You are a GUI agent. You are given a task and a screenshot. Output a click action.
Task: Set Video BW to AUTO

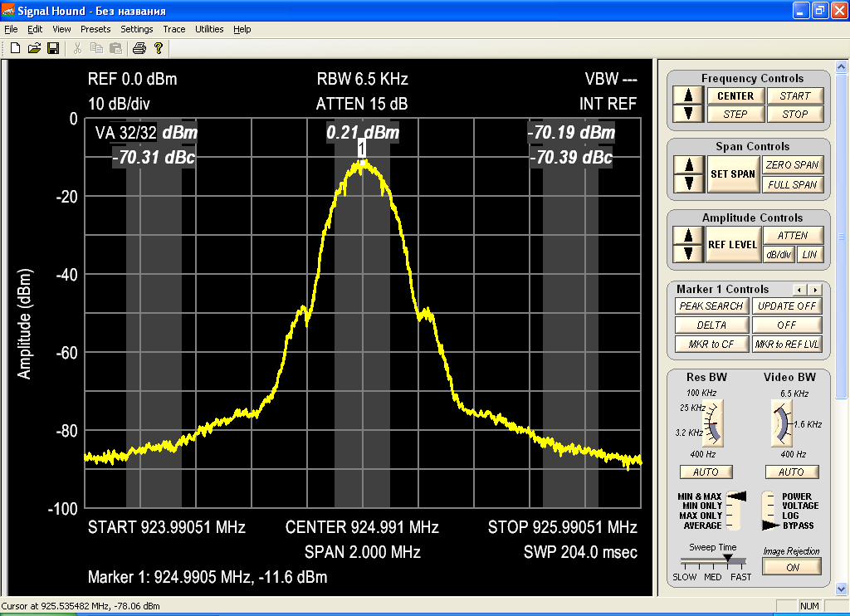(x=791, y=472)
